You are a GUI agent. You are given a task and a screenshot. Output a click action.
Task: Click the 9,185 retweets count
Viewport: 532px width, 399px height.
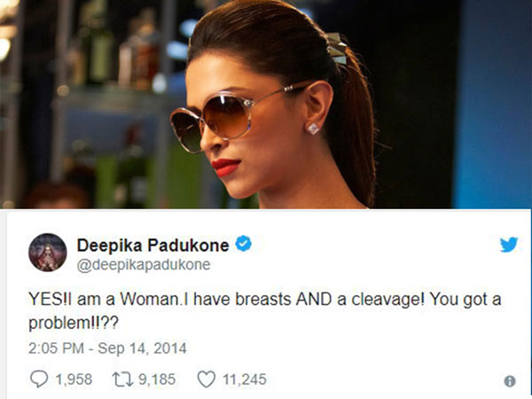[157, 379]
